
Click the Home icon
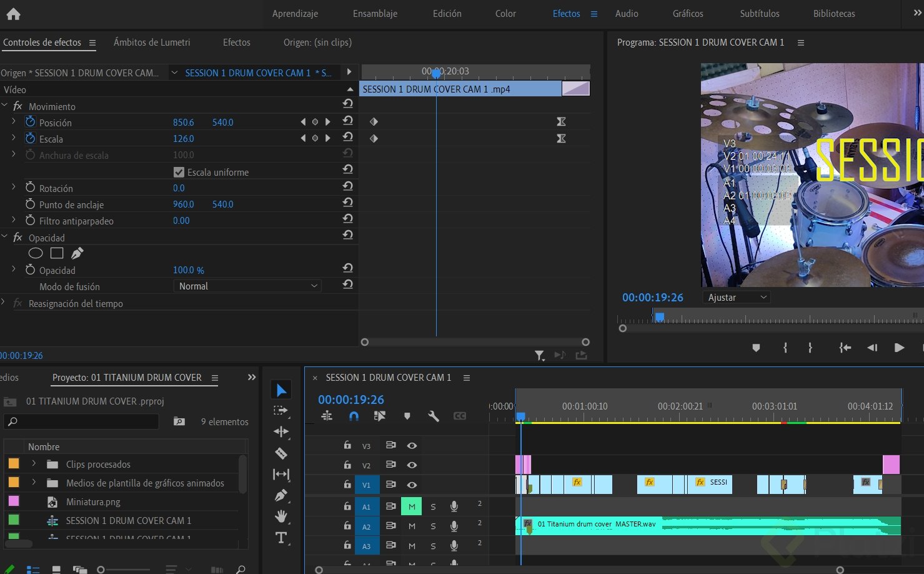(13, 14)
